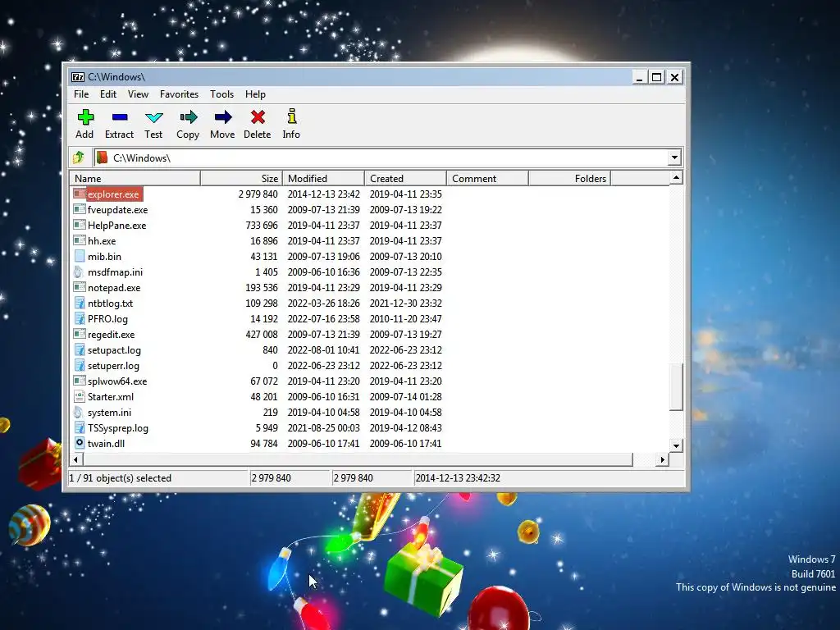Open the Edit menu
Viewport: 840px width, 630px height.
[x=108, y=94]
